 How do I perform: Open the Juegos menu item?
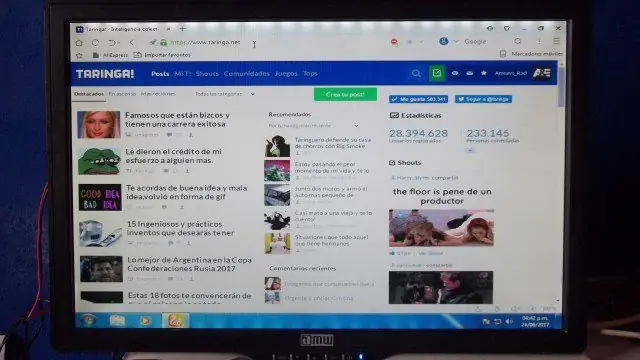coord(286,74)
